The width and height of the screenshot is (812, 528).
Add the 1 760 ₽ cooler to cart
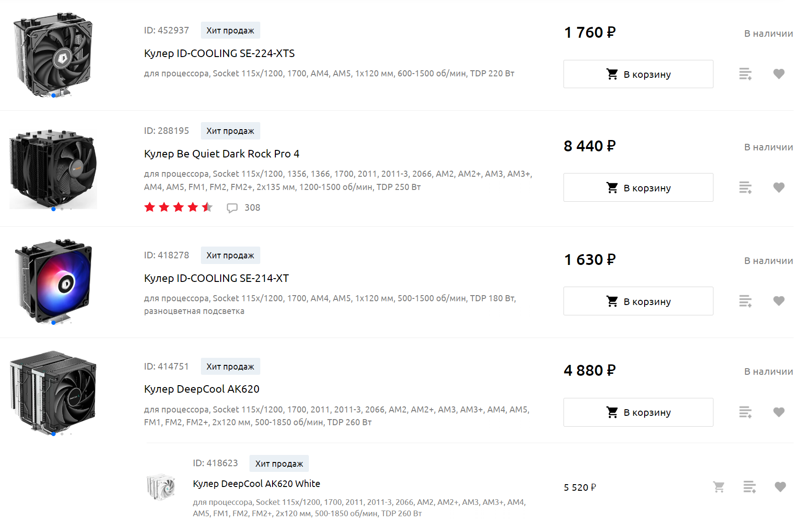pos(638,74)
